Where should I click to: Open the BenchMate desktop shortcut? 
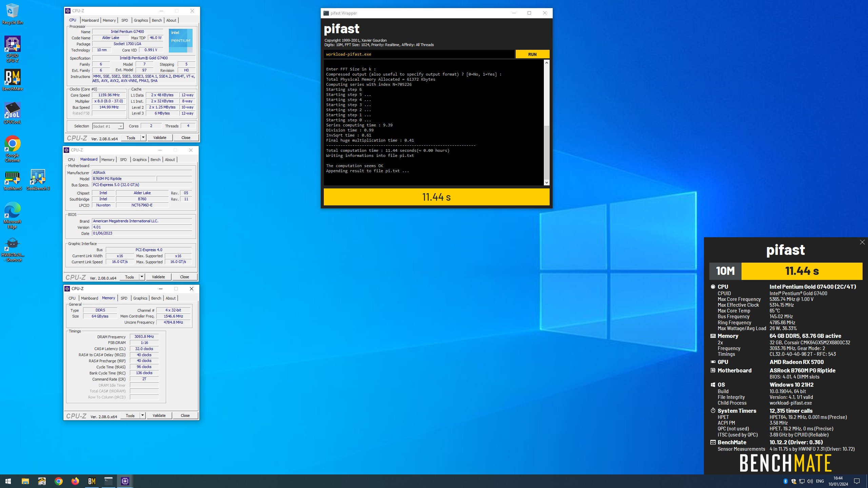12,80
